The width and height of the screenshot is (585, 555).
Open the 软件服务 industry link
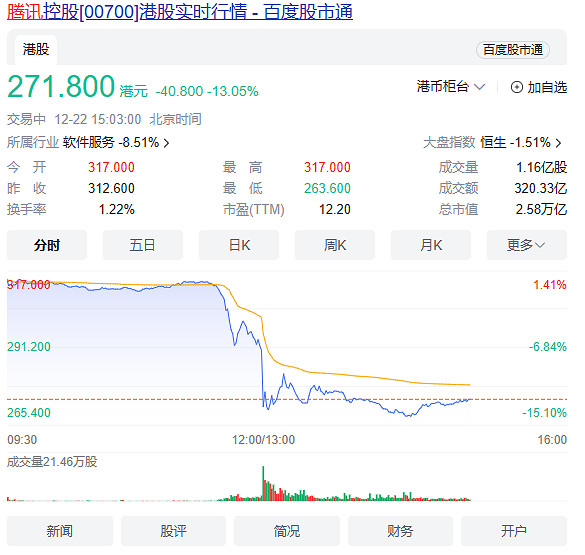pyautogui.click(x=88, y=142)
